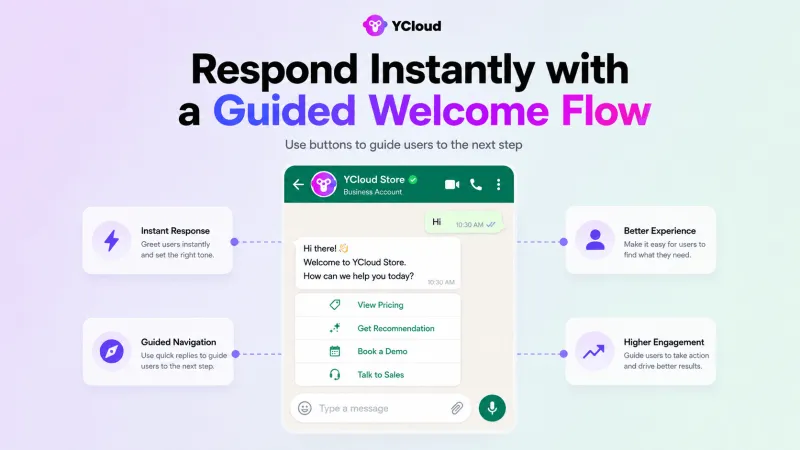Click the compass Guided Navigation icon
Image resolution: width=800 pixels, height=450 pixels.
[111, 351]
